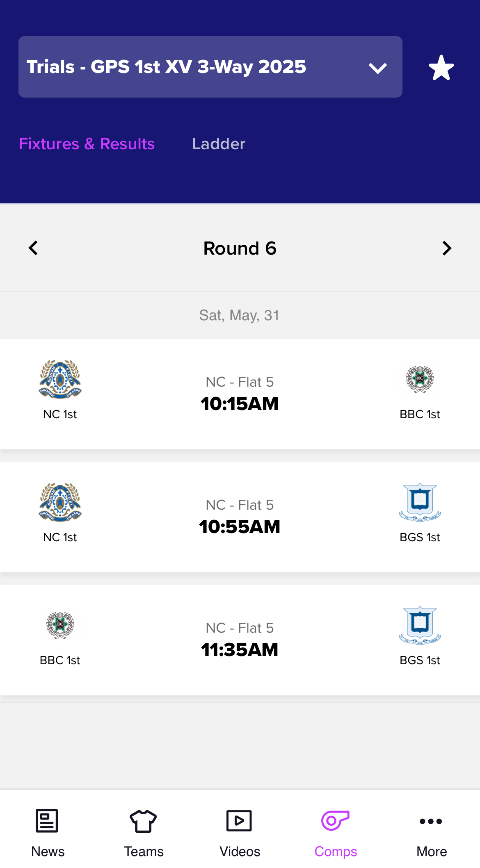The height and width of the screenshot is (868, 480).
Task: Select the Fixtures & Results tab
Action: [x=87, y=144]
